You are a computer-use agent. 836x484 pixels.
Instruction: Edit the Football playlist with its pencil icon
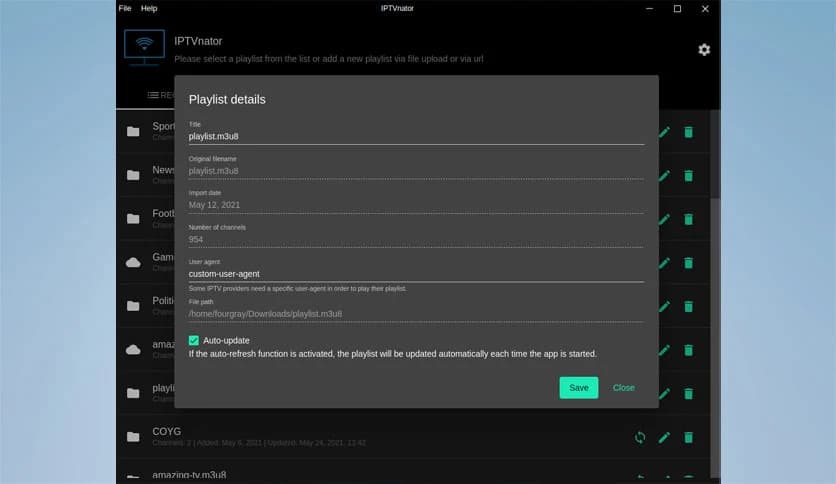(x=664, y=220)
